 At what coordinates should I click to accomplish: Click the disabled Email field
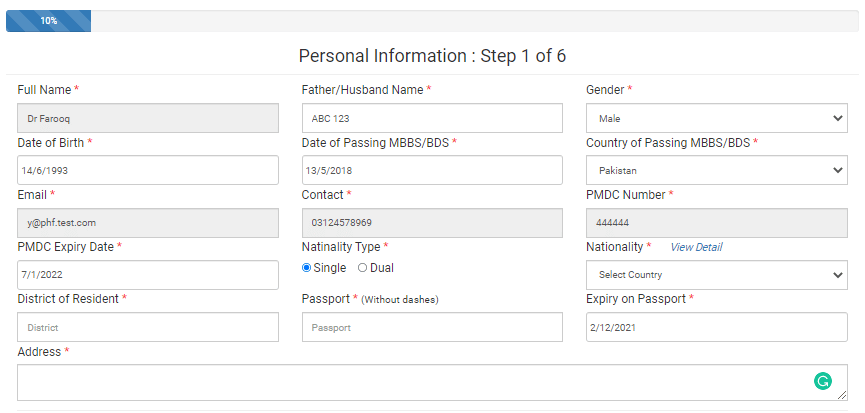tap(148, 223)
